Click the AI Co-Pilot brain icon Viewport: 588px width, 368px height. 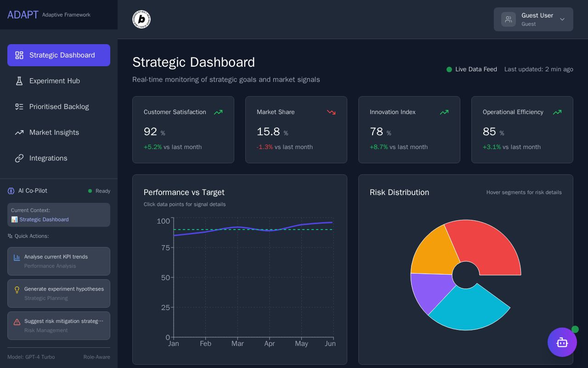[x=11, y=191]
